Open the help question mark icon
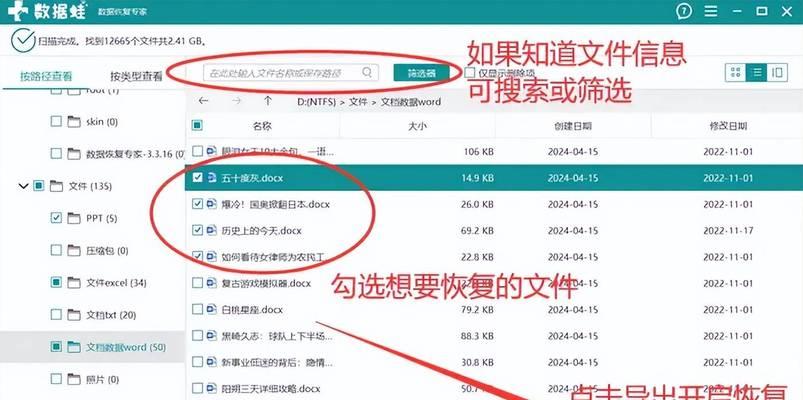The height and width of the screenshot is (400, 803). pyautogui.click(x=684, y=11)
